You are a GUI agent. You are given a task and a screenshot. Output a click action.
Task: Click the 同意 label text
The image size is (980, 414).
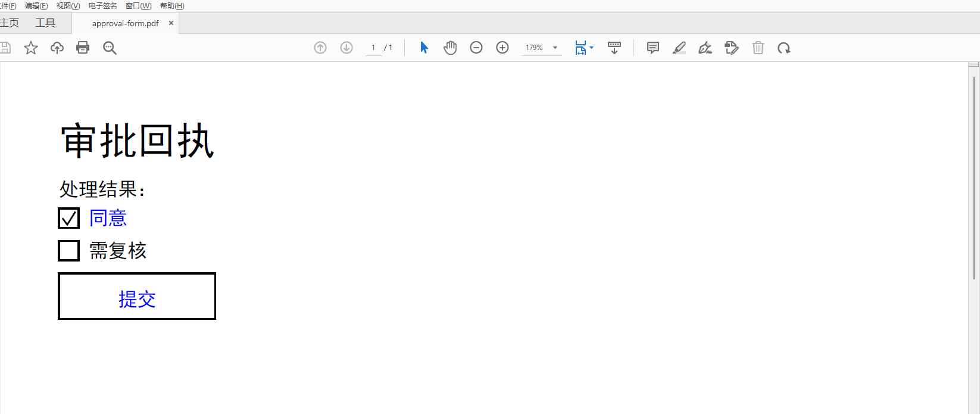pos(108,218)
